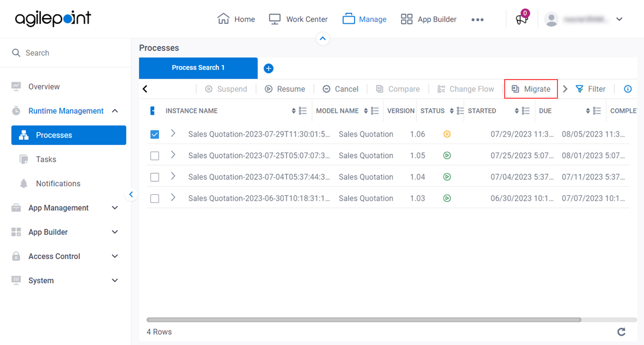Viewport: 644px width, 345px height.
Task: Expand the Access Control section
Action: (115, 256)
